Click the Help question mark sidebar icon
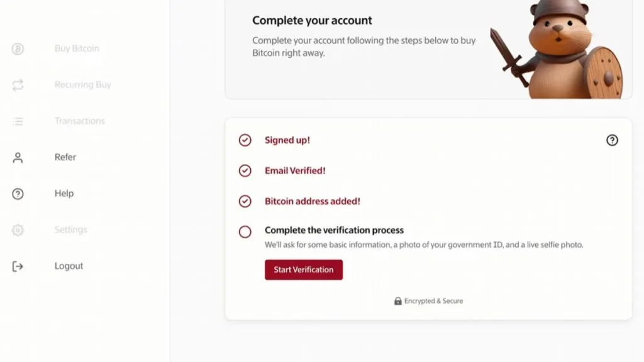Screen dimensions: 644x362 point(18,194)
